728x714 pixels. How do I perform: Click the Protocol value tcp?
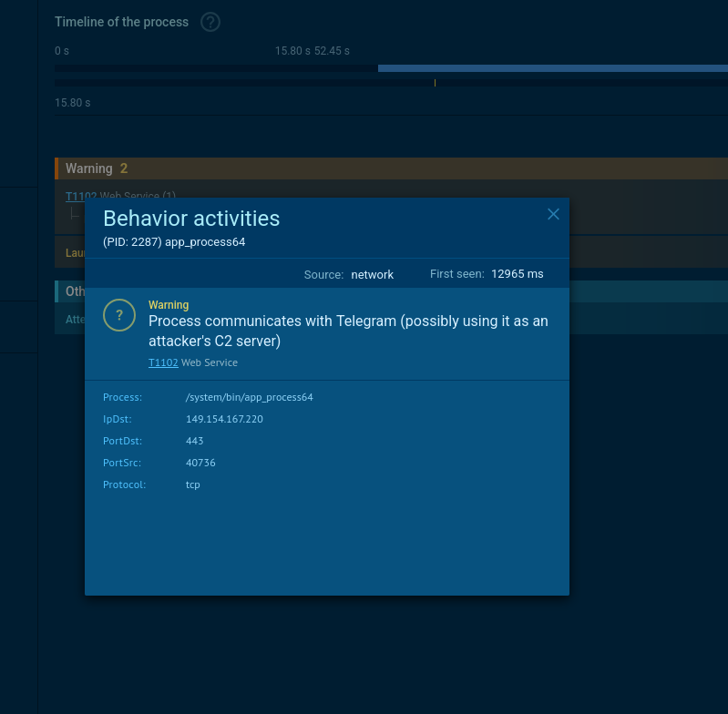coord(192,484)
